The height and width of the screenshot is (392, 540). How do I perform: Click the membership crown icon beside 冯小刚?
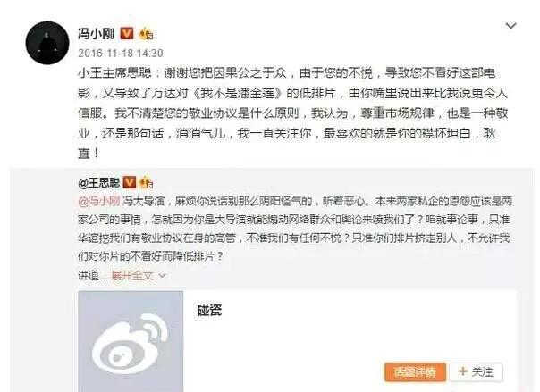pos(146,34)
